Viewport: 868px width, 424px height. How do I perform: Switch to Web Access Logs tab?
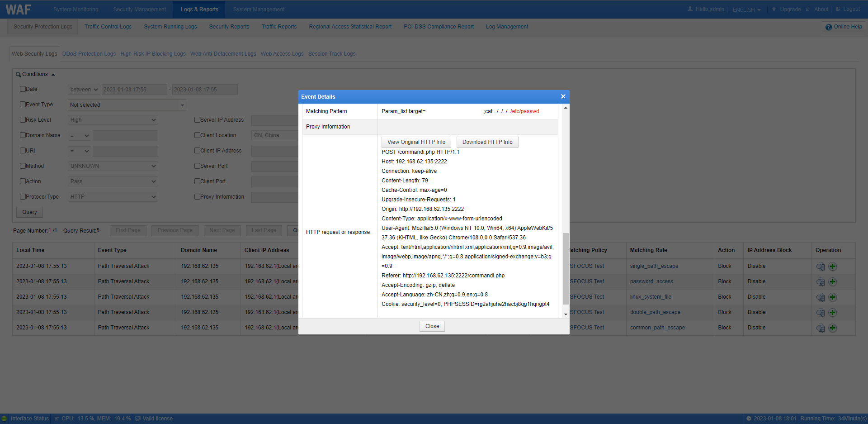[x=282, y=54]
